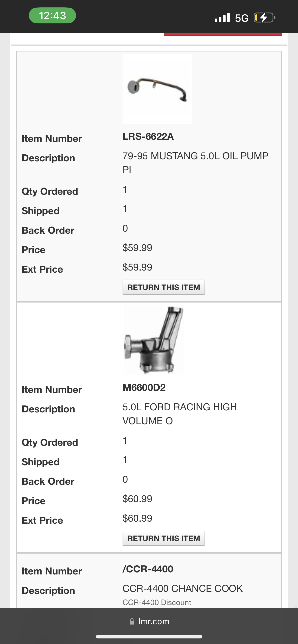Tap the home indicator bar
Screen dimensions: 298x644
pos(149,637)
